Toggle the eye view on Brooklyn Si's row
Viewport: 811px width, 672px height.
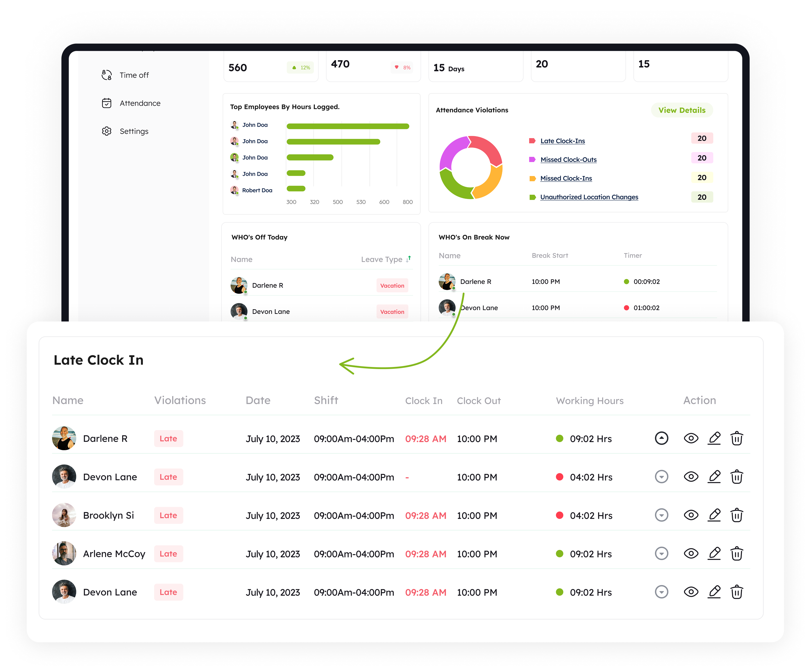[691, 515]
